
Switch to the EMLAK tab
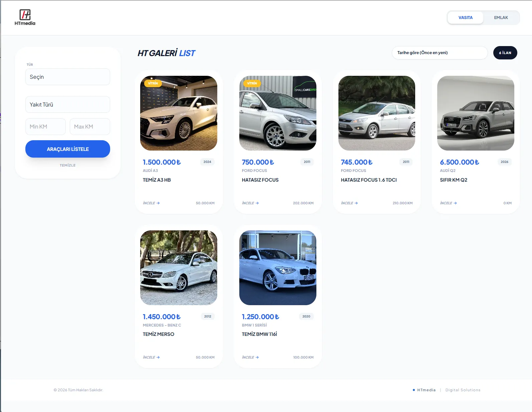[x=501, y=18]
